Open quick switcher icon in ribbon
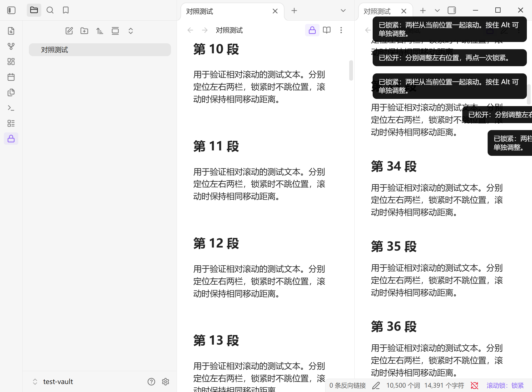Image resolution: width=532 pixels, height=392 pixels. pos(11,31)
